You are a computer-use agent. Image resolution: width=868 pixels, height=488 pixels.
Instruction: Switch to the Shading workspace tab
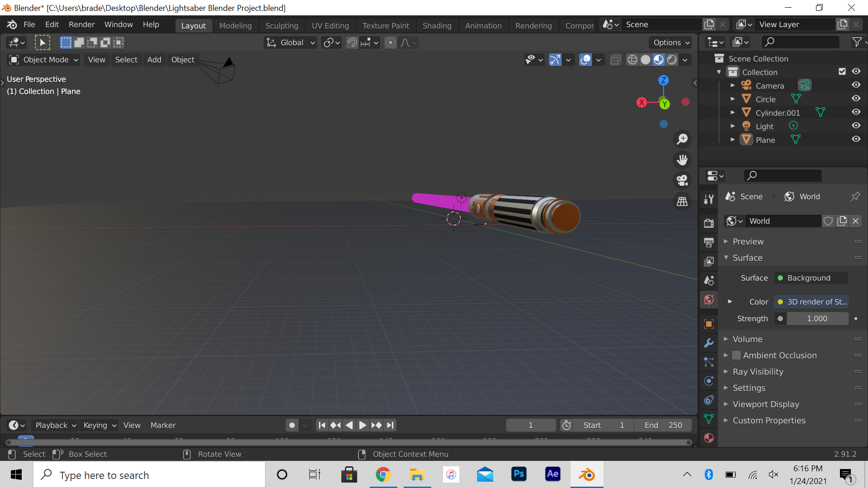(x=437, y=26)
